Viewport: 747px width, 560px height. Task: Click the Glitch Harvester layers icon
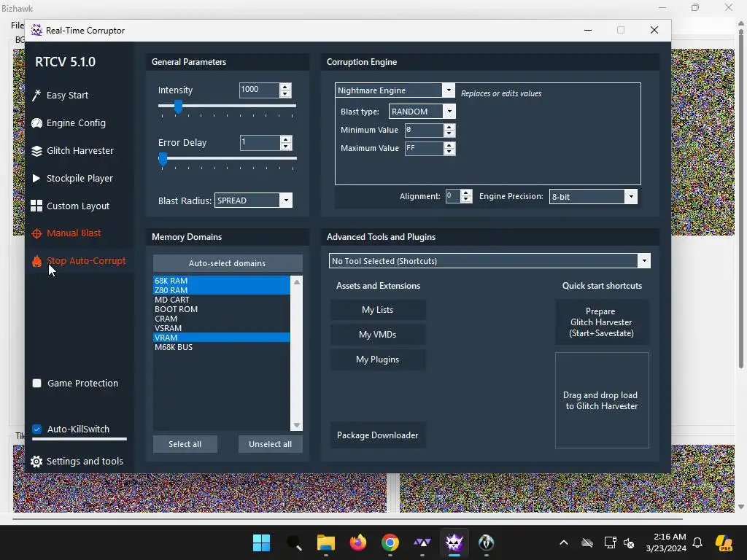pyautogui.click(x=36, y=151)
